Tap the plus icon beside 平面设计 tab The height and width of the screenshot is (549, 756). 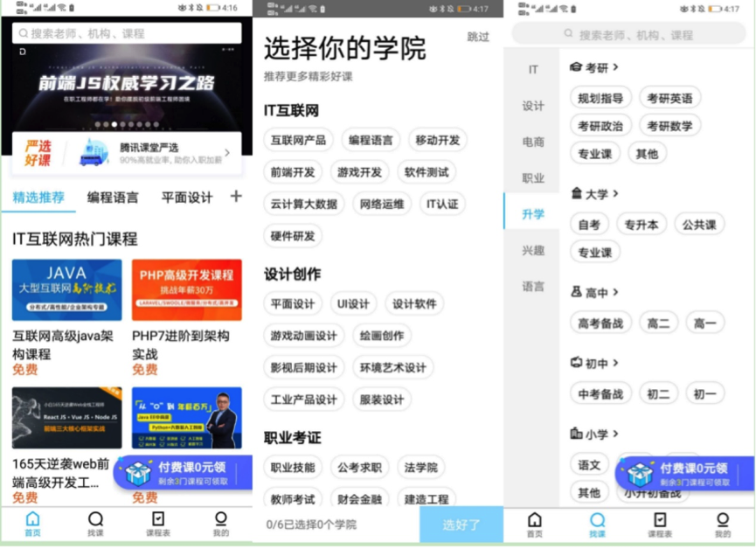[236, 197]
